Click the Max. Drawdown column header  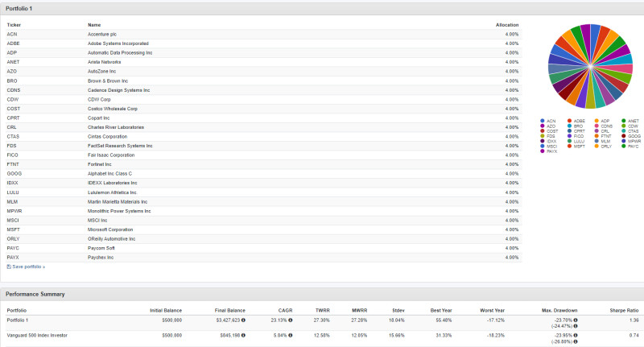tap(559, 311)
